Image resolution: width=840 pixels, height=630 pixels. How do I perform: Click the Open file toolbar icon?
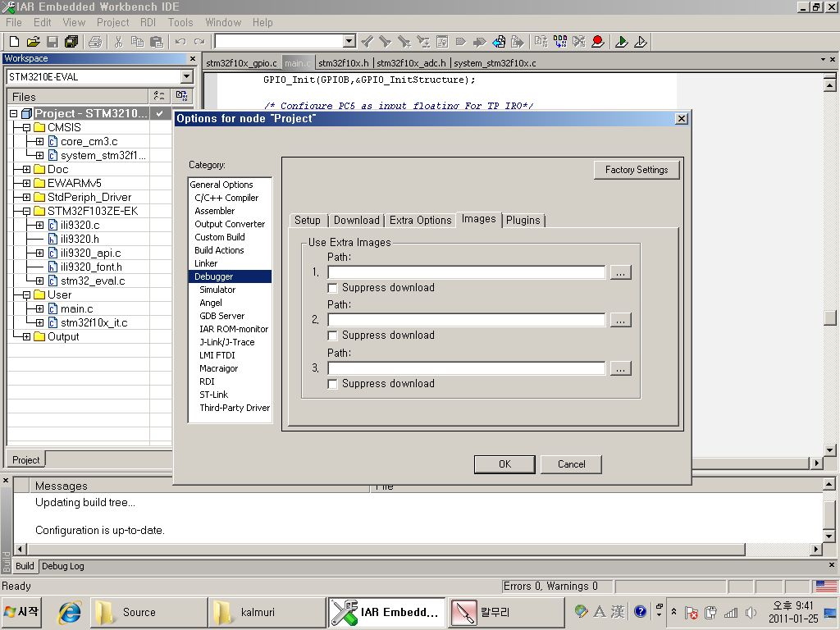(33, 42)
